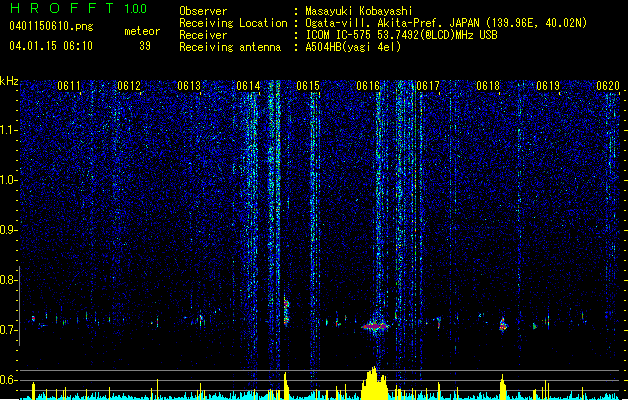Image resolution: width=629 pixels, height=400 pixels.
Task: Click the 0.9 kHz axis label
Action: point(8,230)
